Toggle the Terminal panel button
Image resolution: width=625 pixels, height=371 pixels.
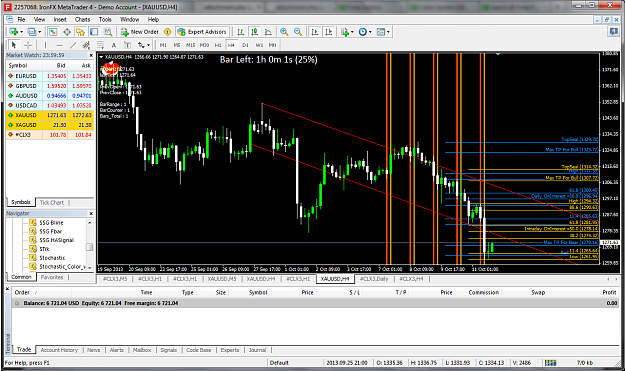click(x=94, y=32)
